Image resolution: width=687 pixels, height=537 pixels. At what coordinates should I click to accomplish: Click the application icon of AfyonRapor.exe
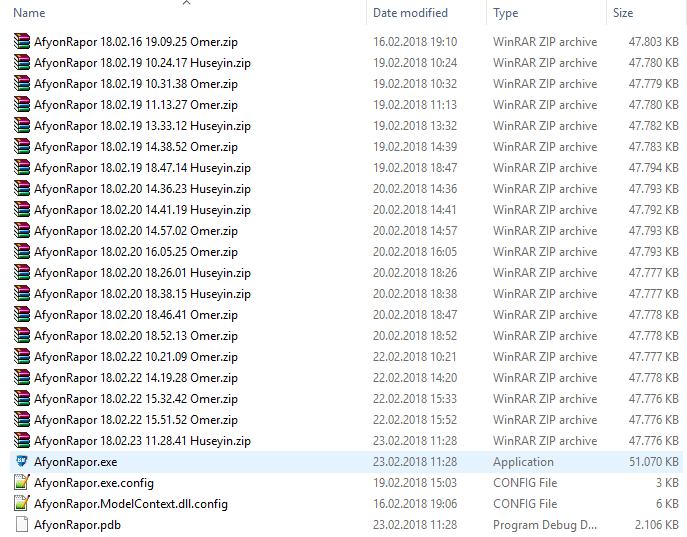click(21, 461)
